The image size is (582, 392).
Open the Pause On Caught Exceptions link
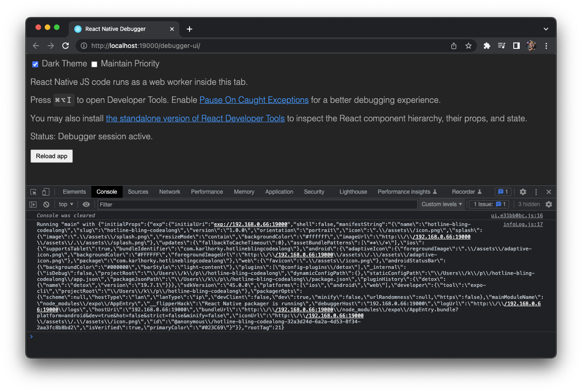coord(254,100)
